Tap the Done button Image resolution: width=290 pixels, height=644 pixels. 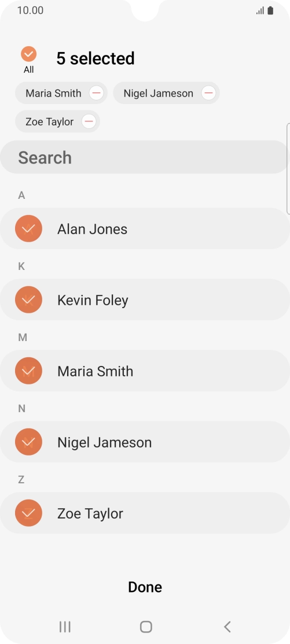145,587
